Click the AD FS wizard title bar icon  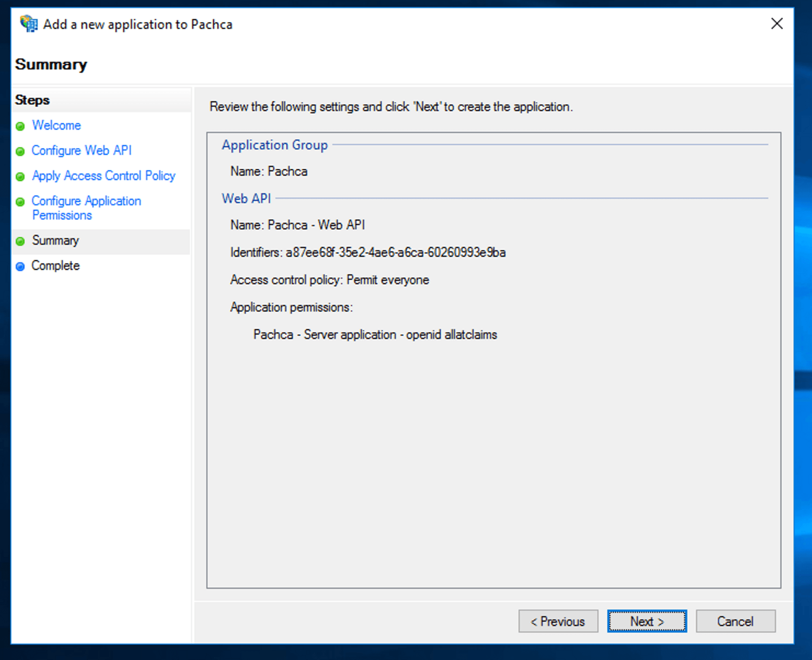click(28, 24)
